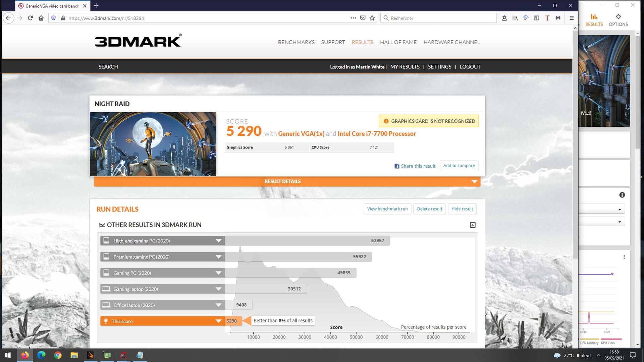Image resolution: width=644 pixels, height=362 pixels.
Task: Open tracking protection shield in address bar
Action: 54,18
